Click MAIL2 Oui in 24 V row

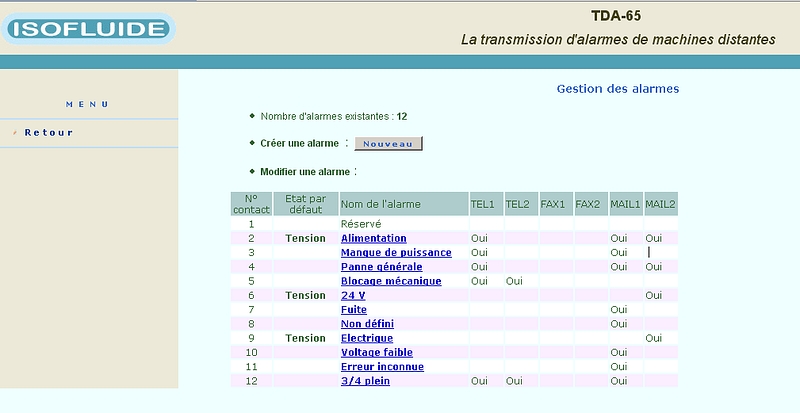tap(654, 296)
